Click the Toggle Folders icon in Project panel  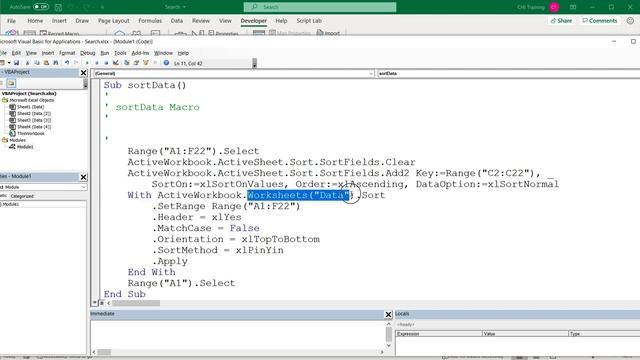click(x=11, y=83)
